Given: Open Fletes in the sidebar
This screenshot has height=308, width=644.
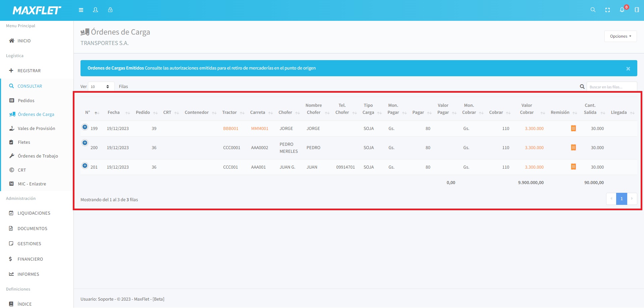Looking at the screenshot, I should [24, 142].
